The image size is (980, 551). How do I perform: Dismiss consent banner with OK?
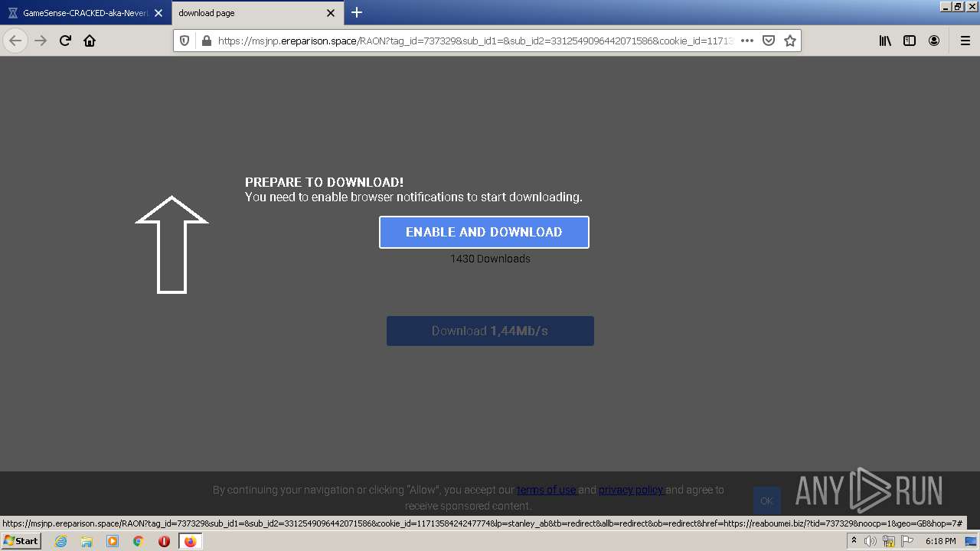(766, 500)
